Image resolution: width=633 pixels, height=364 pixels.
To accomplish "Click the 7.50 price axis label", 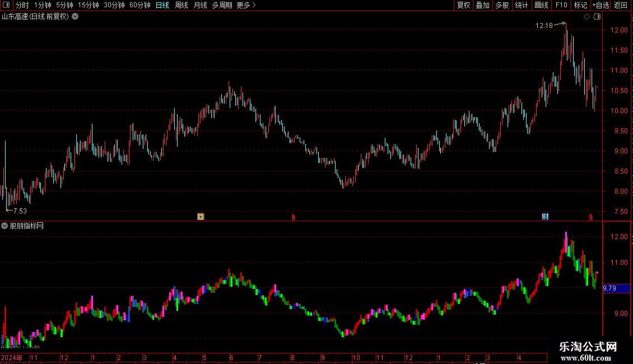I will [621, 212].
